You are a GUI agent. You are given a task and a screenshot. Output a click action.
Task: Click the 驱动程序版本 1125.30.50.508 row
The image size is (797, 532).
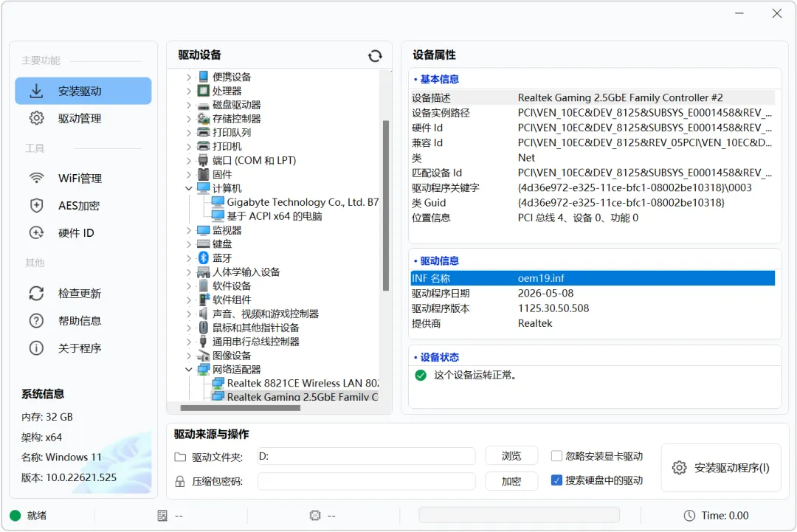pos(593,308)
